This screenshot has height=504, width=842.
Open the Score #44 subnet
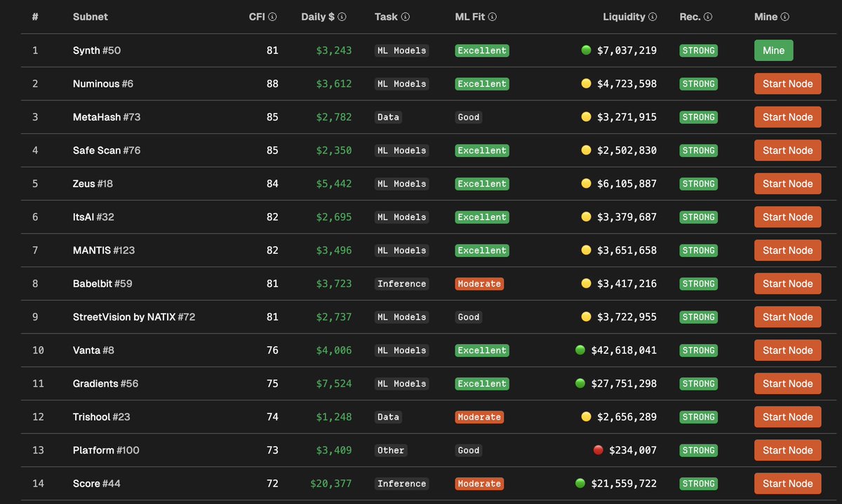(x=97, y=483)
